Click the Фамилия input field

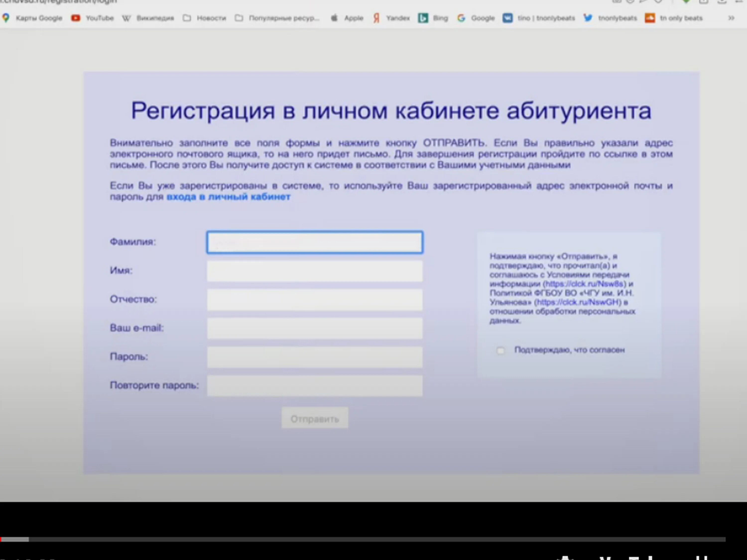[314, 242]
